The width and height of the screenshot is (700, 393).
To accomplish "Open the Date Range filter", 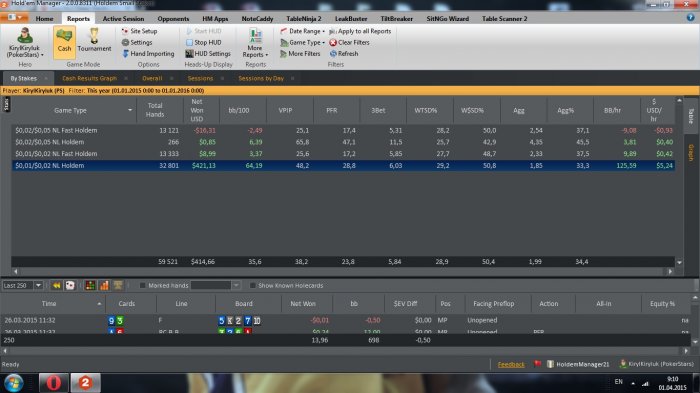I will [302, 31].
